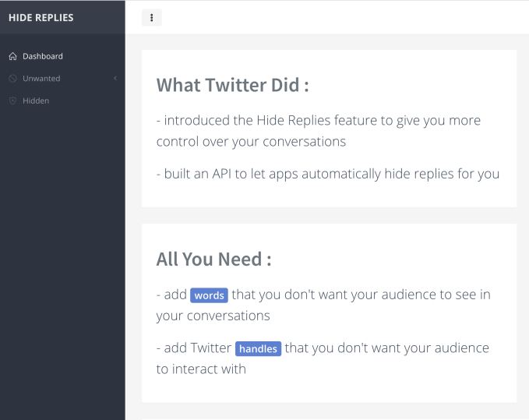
Task: Click the "built an API" bullet line
Action: [x=327, y=174]
